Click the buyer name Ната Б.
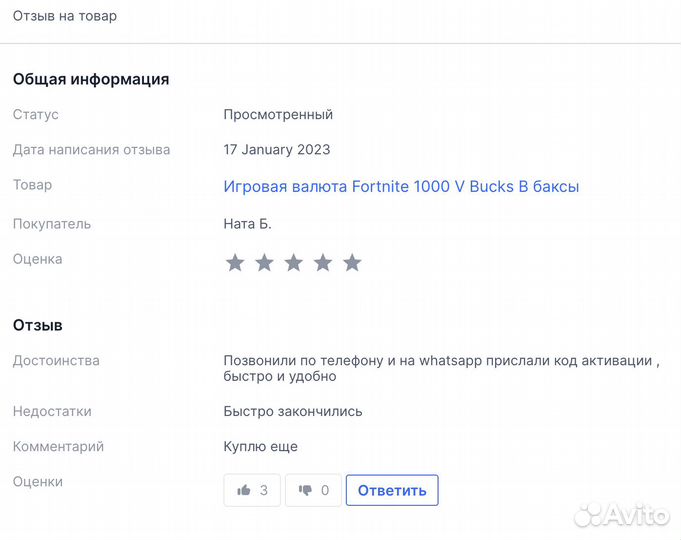The image size is (681, 540). [x=247, y=224]
